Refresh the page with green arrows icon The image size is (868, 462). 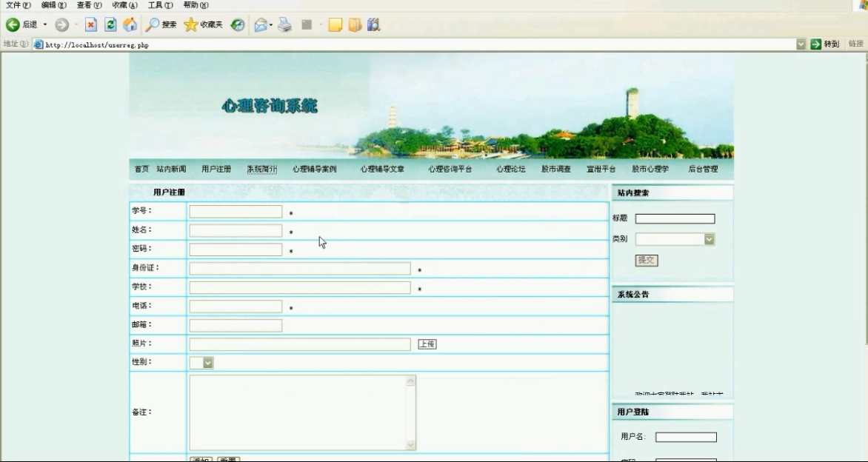pos(110,24)
